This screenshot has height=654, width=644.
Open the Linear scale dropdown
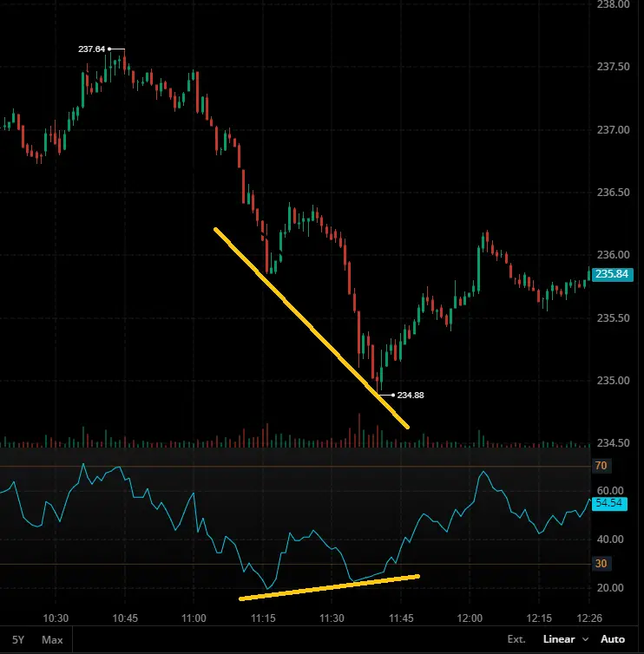[566, 639]
